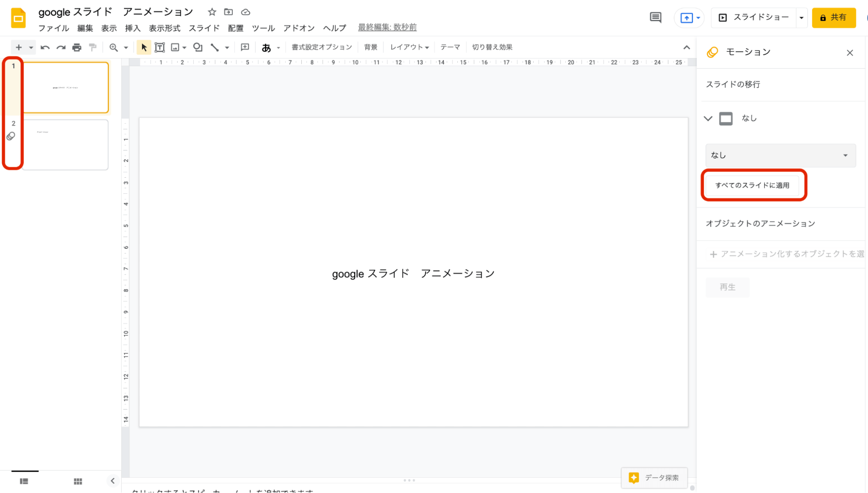Add a new slide with plus icon
This screenshot has height=493, width=868.
[19, 47]
